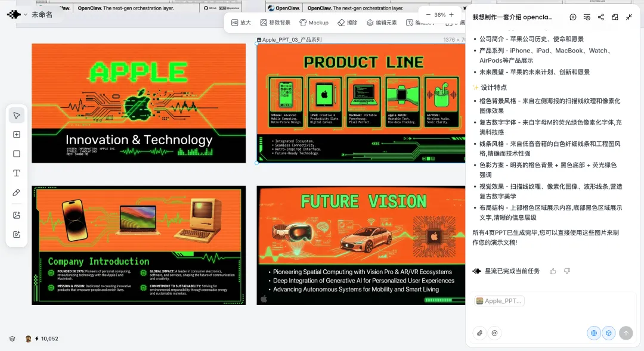This screenshot has width=644, height=351.
Task: Select the pencil drawing tool
Action: pyautogui.click(x=17, y=192)
